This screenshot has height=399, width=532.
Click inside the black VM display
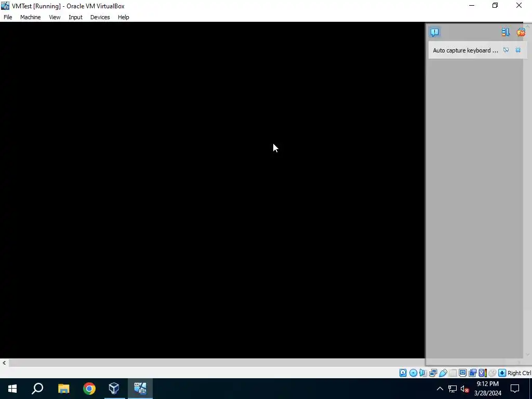[212, 190]
